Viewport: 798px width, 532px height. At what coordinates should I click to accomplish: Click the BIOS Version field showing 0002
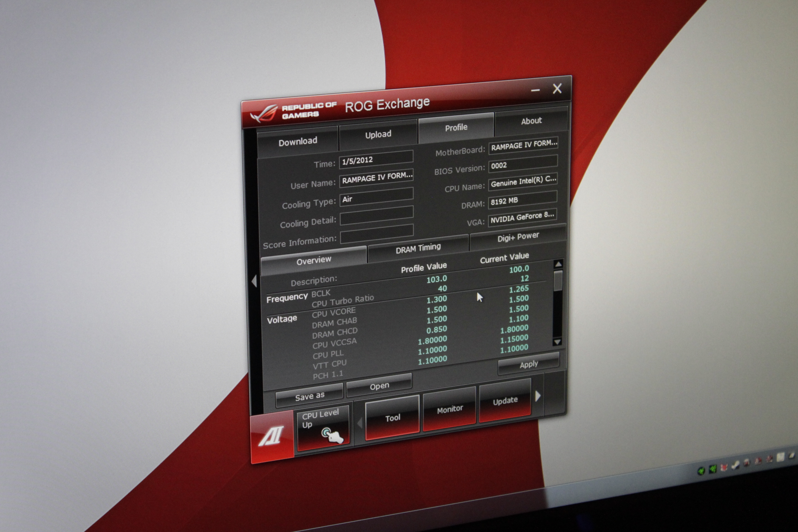(x=523, y=163)
